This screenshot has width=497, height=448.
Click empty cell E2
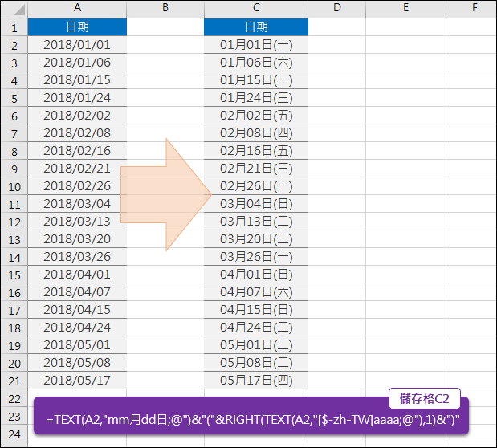(x=405, y=45)
